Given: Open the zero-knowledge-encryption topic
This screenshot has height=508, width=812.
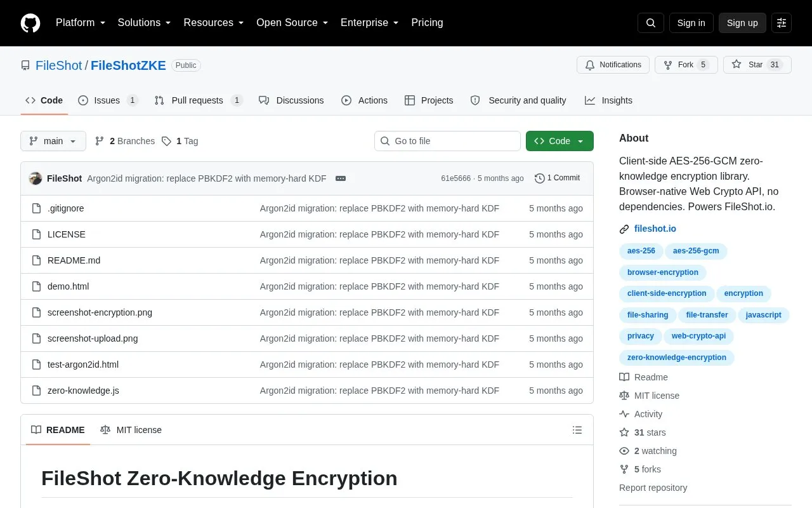Looking at the screenshot, I should tap(677, 358).
